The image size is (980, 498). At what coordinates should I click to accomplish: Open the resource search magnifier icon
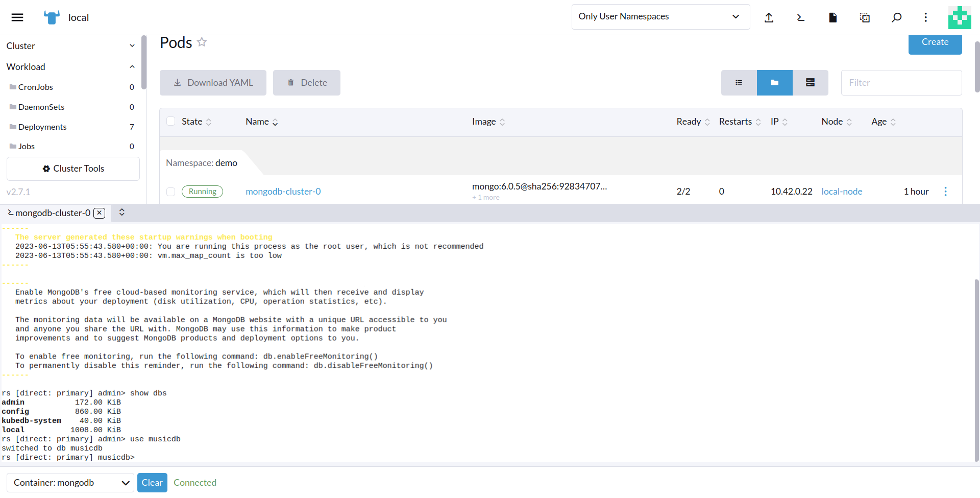pos(896,17)
